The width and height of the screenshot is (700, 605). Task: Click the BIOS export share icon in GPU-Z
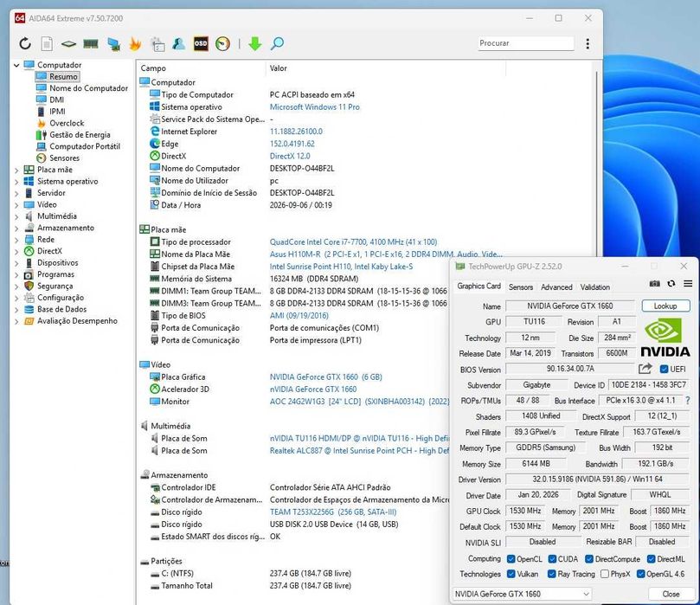(645, 369)
